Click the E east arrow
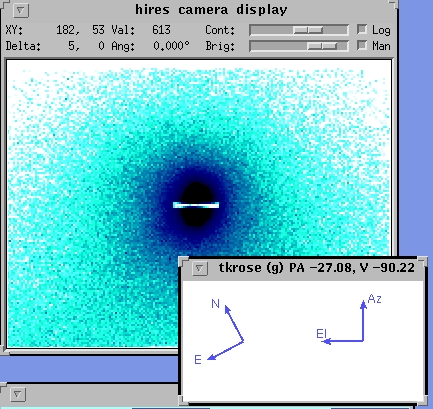The width and height of the screenshot is (433, 409). click(x=225, y=350)
